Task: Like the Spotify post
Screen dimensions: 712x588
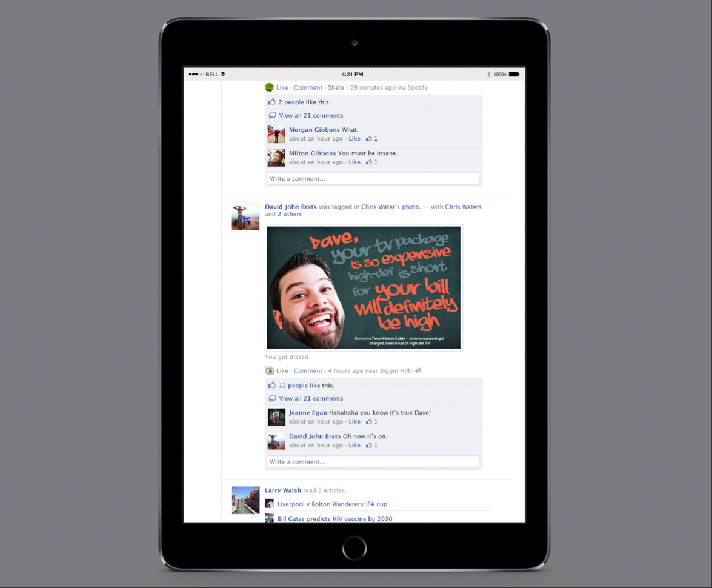Action: tap(282, 88)
